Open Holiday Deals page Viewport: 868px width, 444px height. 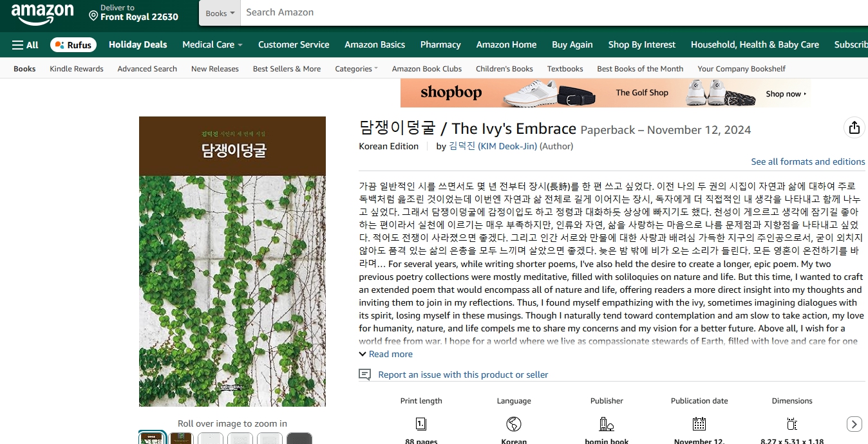click(138, 44)
